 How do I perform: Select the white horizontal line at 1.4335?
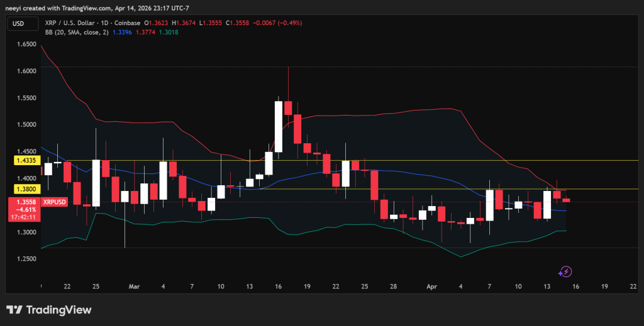[377, 160]
